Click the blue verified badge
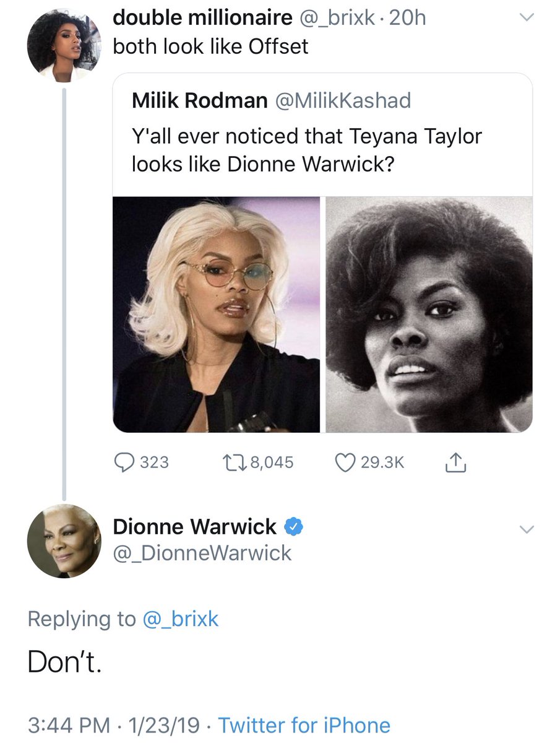Screen dimensions: 560x743 293,528
